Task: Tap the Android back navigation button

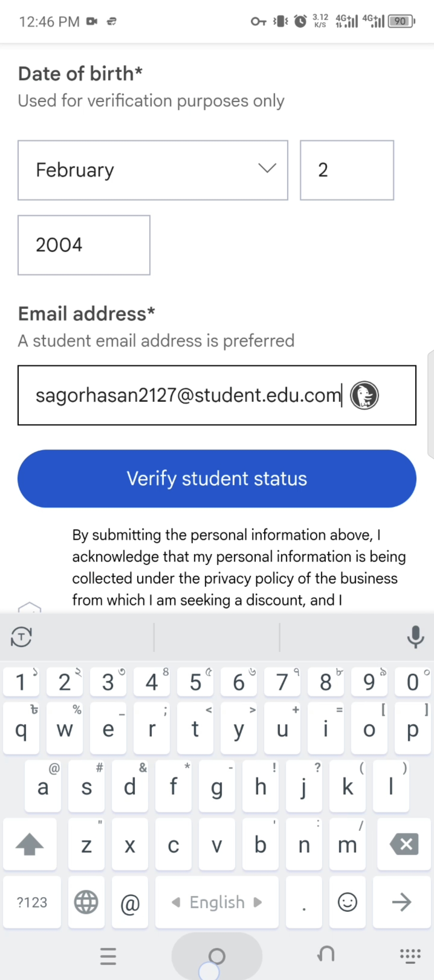Action: point(326,955)
